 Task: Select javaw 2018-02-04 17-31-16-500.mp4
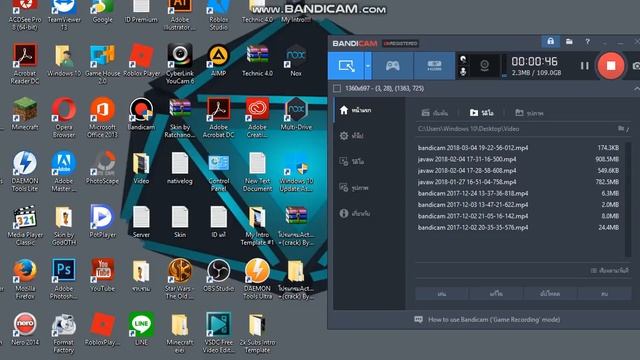point(518,159)
